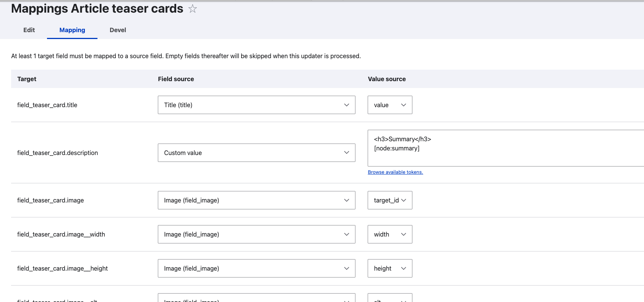644x302 pixels.
Task: Open the Devel tab
Action: (x=118, y=30)
